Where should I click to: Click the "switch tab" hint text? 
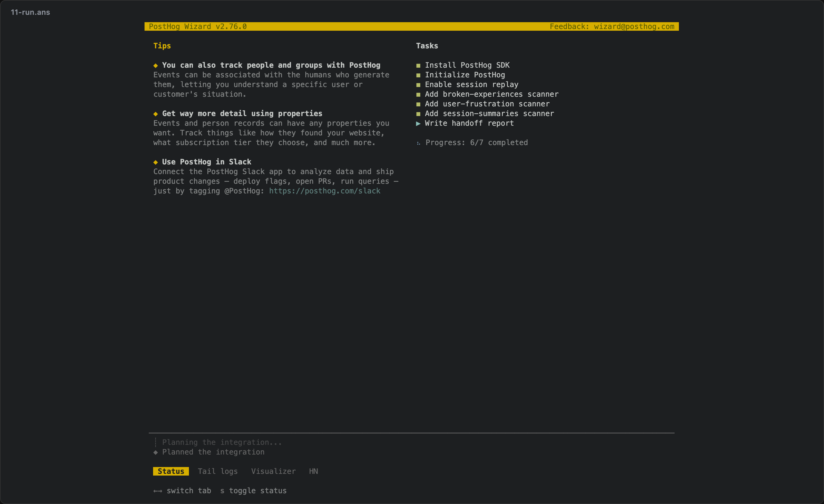189,491
